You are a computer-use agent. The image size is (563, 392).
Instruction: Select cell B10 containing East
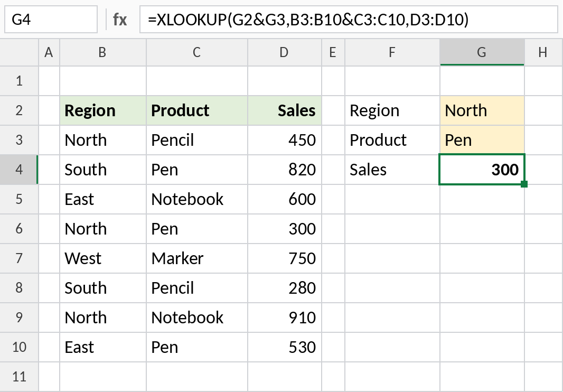click(102, 347)
